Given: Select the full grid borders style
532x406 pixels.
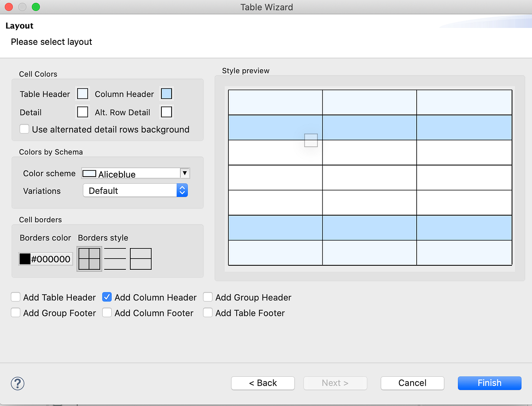Looking at the screenshot, I should tap(89, 259).
